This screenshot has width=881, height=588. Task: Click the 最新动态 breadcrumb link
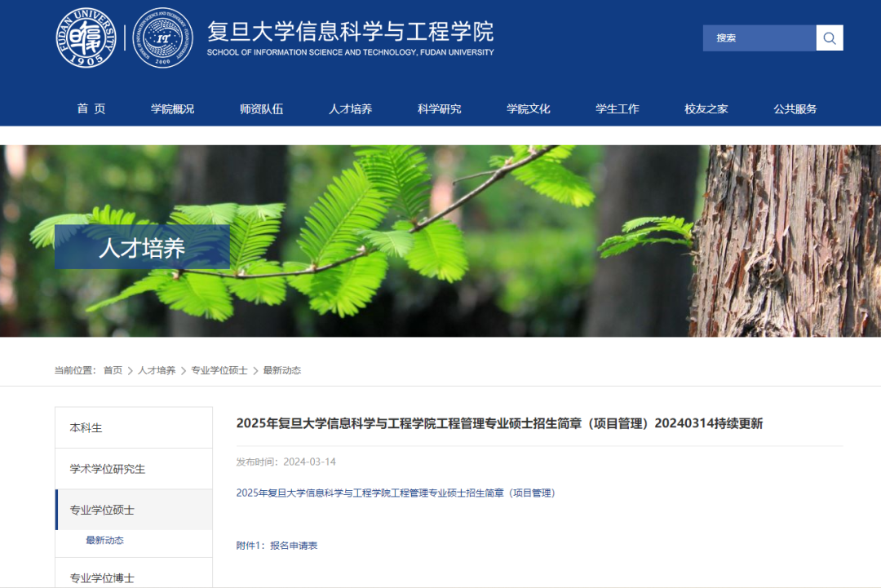pyautogui.click(x=282, y=370)
